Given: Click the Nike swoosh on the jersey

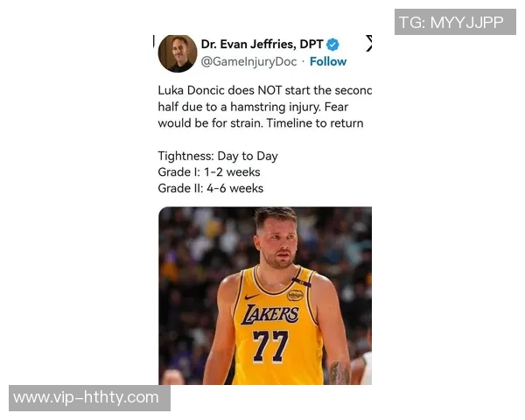Looking at the screenshot, I should 251,297.
